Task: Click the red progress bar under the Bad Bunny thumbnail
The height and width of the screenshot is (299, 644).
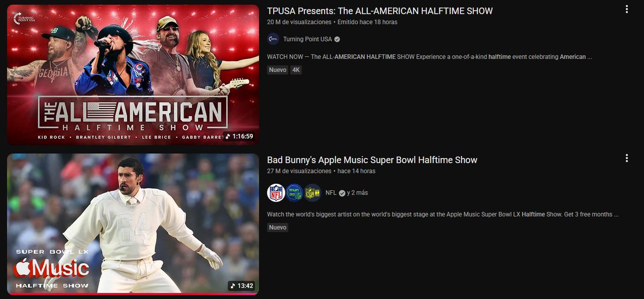Action: click(133, 294)
